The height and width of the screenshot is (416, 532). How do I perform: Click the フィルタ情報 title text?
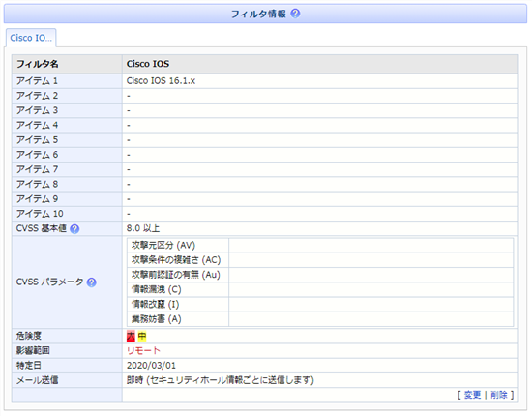[258, 14]
